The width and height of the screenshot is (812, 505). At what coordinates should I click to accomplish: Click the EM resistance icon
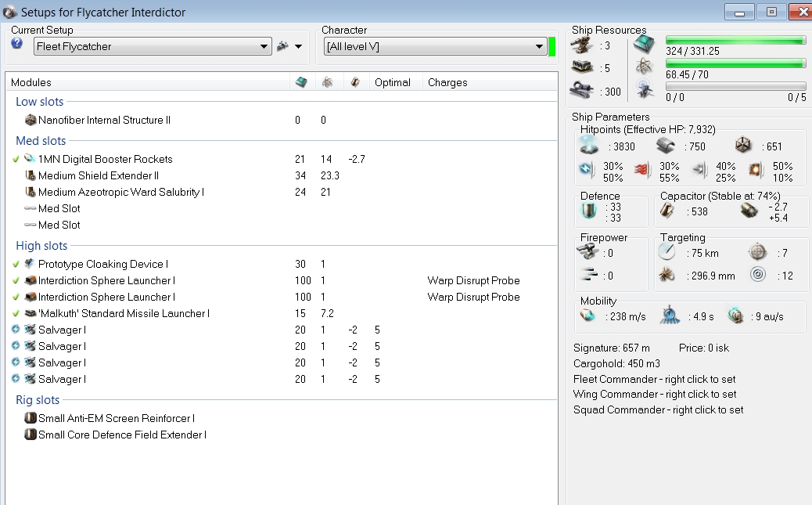coord(587,170)
